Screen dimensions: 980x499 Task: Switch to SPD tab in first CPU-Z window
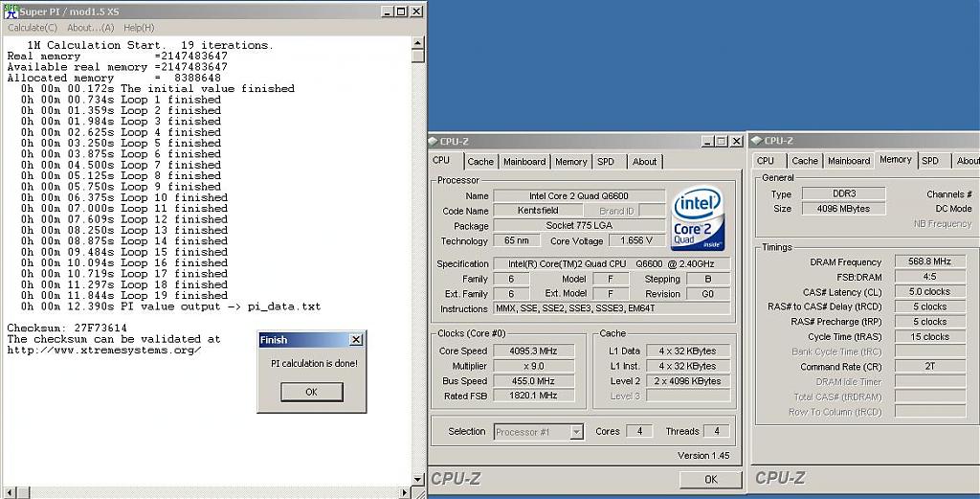pos(606,161)
